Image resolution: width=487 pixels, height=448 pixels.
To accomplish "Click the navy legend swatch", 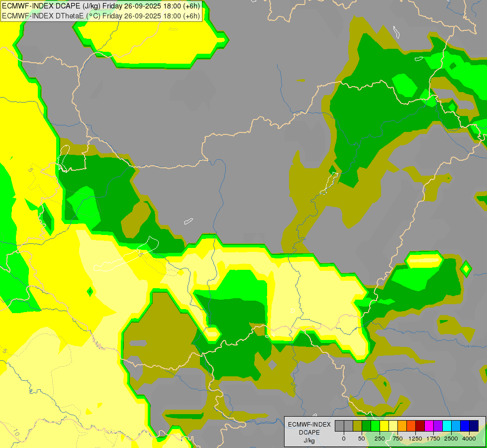I will 474,426.
